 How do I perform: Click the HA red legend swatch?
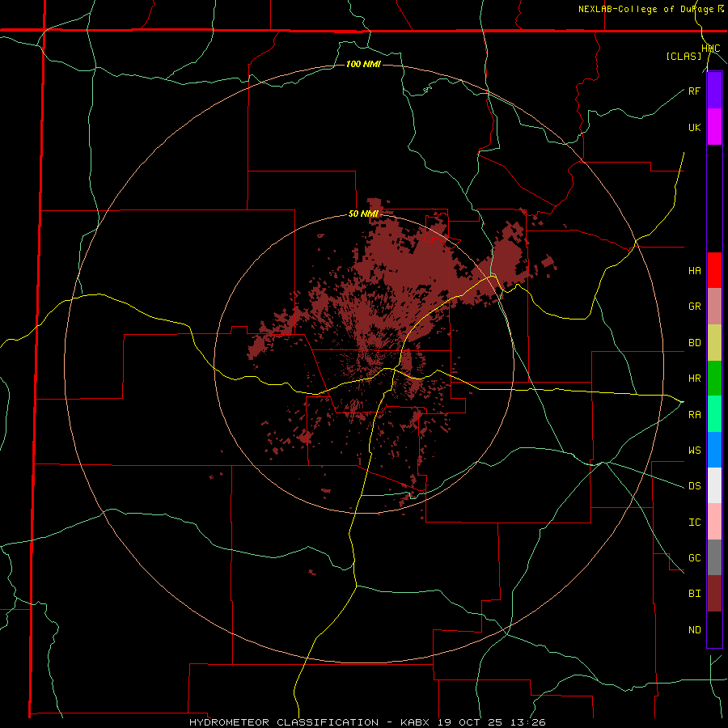(714, 270)
